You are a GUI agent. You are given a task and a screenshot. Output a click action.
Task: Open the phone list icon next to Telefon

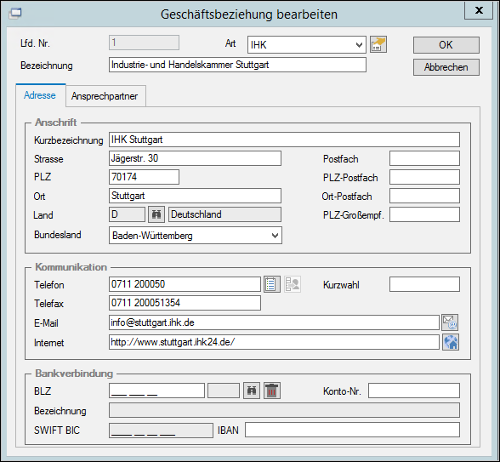(x=272, y=284)
